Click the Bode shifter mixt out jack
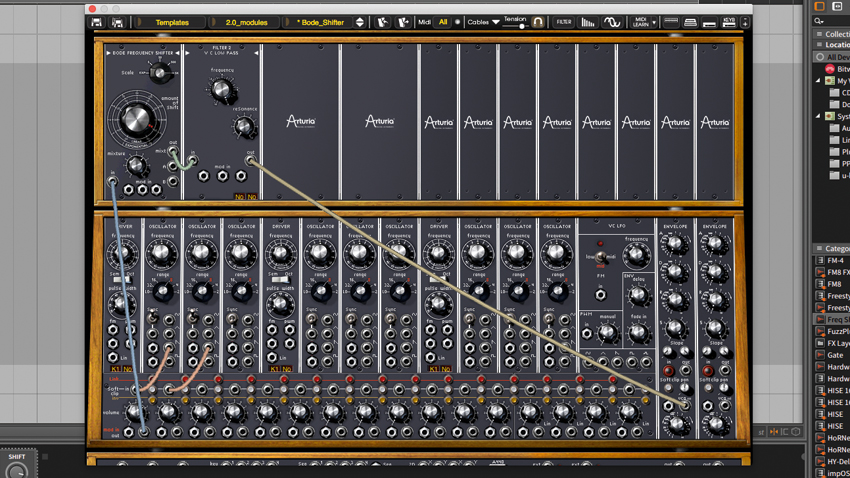 tap(173, 151)
